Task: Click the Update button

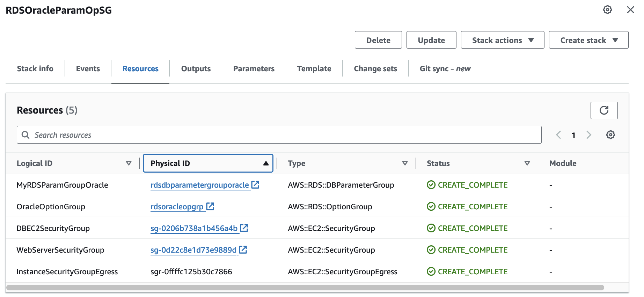Action: click(431, 40)
